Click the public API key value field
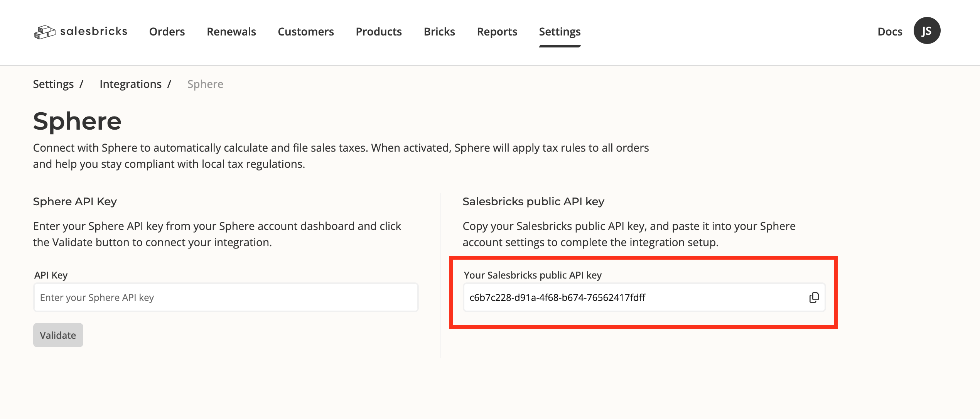 (633, 297)
